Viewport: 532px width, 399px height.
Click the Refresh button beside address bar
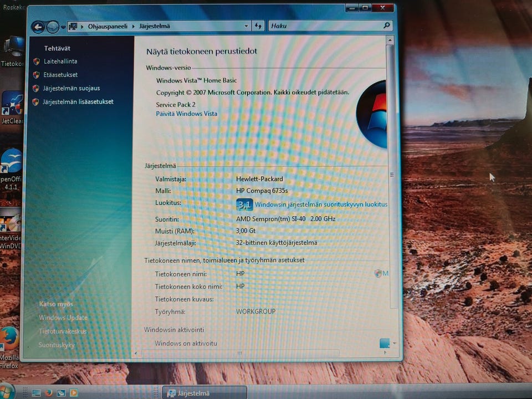258,26
